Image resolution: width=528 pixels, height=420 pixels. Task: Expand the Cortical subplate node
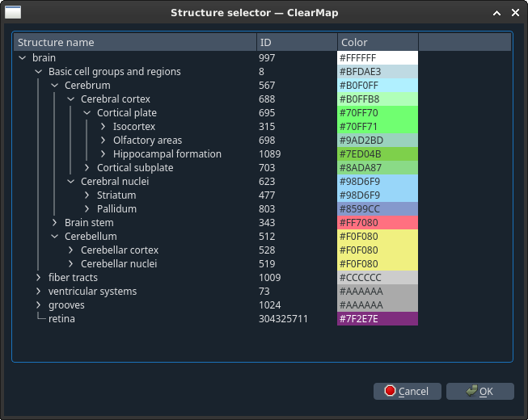87,168
